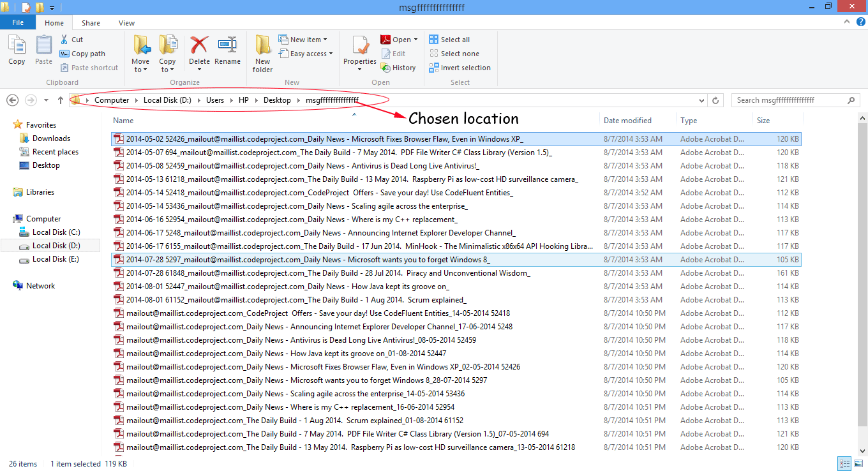Screen dimensions: 868x471
Task: Switch to the Home ribbon tab
Action: (54, 23)
